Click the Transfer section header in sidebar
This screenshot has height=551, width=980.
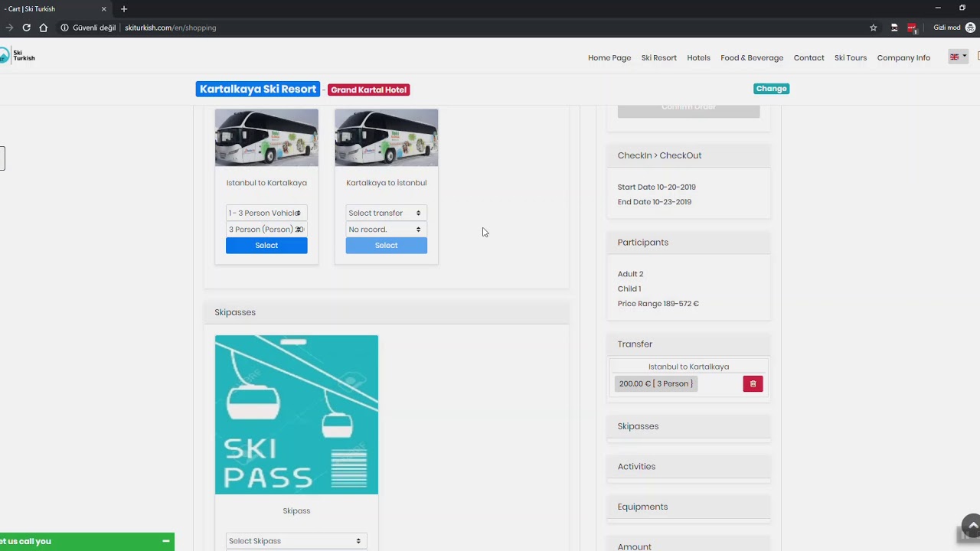point(688,344)
